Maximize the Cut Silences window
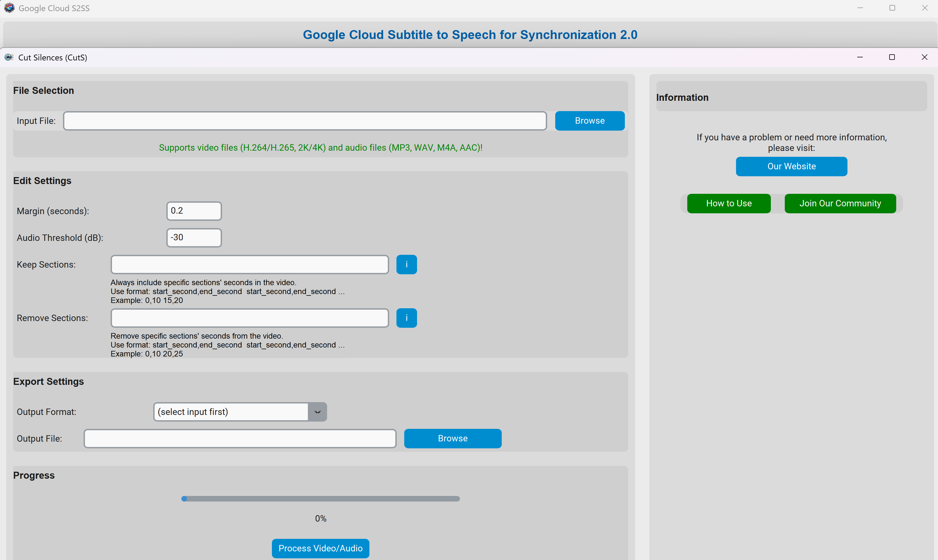The height and width of the screenshot is (560, 938). point(891,57)
